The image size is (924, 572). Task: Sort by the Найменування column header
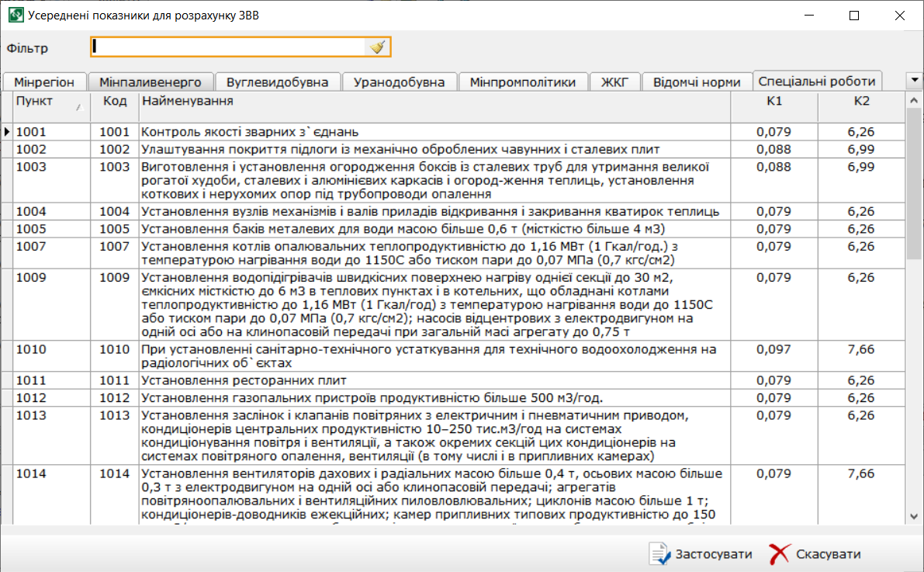(x=434, y=102)
